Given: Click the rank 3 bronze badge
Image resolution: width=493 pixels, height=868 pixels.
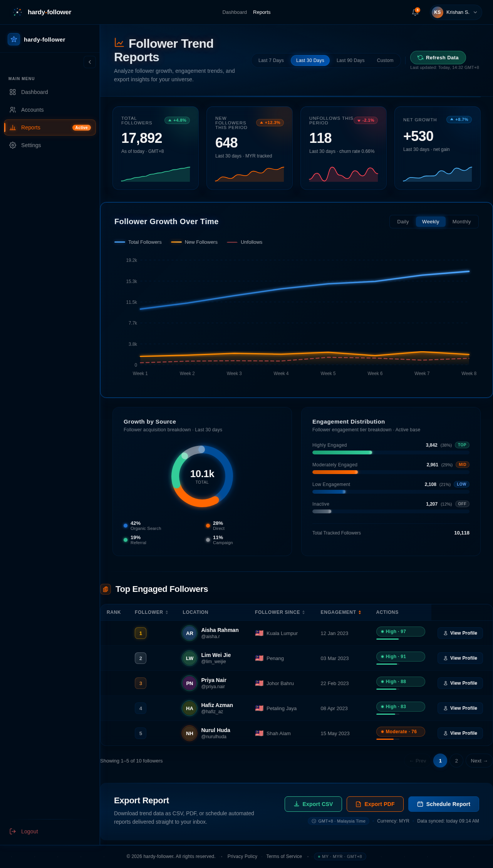Looking at the screenshot, I should (x=141, y=683).
